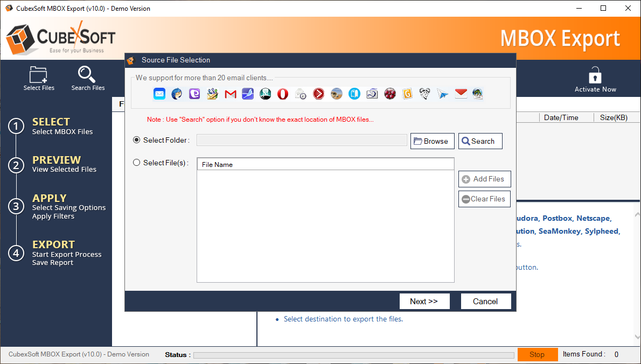Proceed with the Next >> button
Viewport: 641px width, 364px height.
point(424,302)
